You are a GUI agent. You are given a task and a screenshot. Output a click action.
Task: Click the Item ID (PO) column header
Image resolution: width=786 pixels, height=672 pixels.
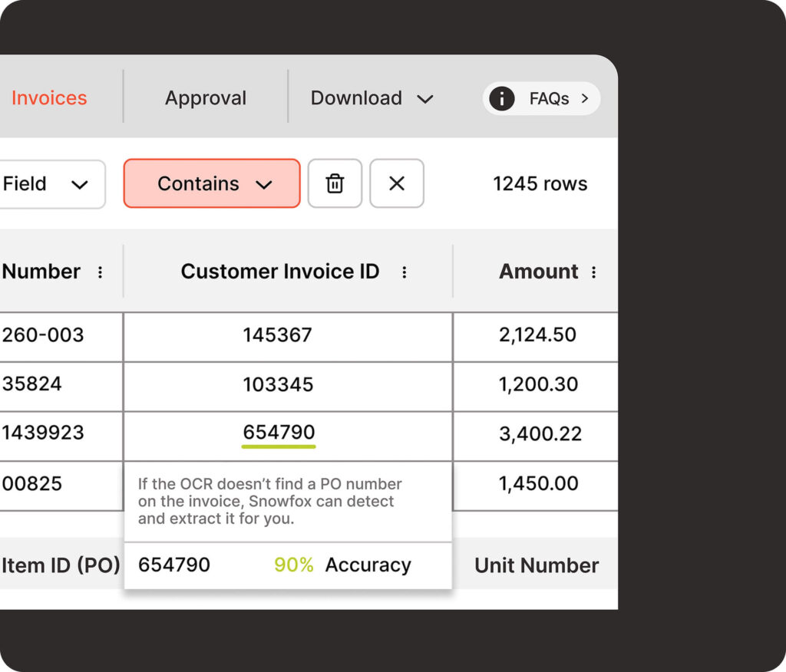[61, 565]
